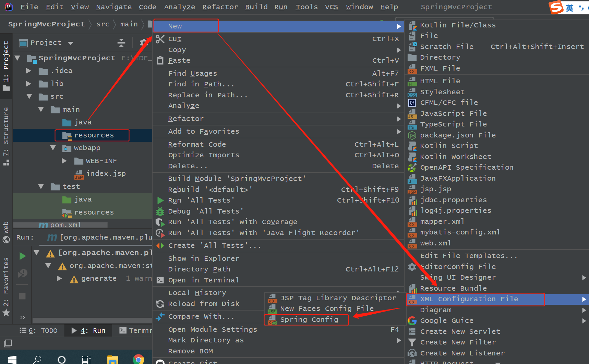
Task: Click the Open in Terminal icon
Action: point(160,280)
